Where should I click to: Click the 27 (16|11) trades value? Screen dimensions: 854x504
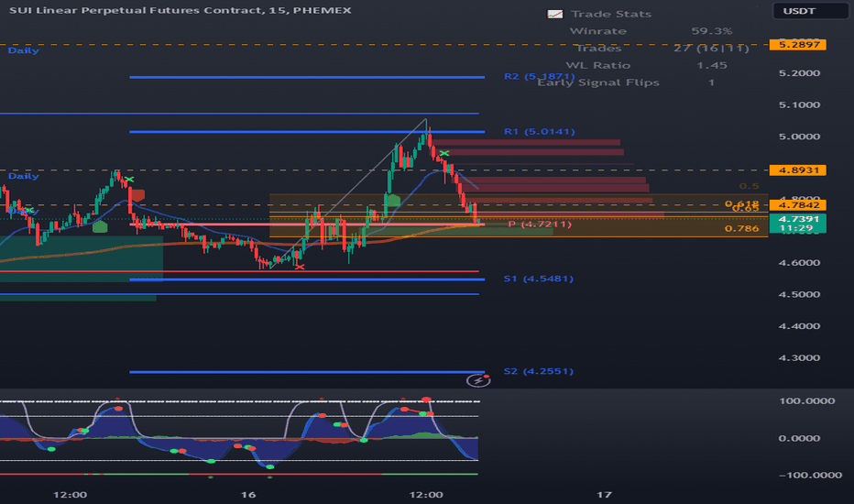tap(711, 48)
